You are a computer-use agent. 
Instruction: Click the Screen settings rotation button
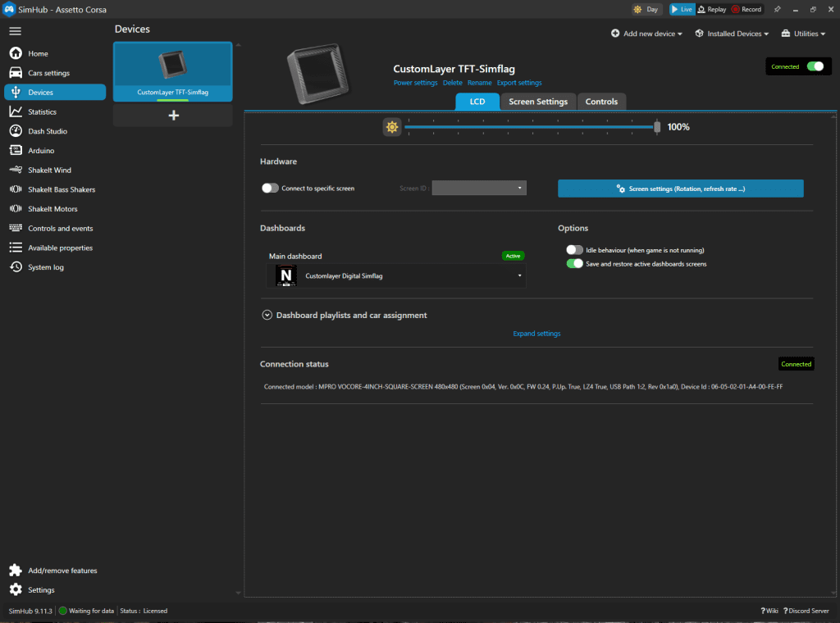[x=680, y=189]
